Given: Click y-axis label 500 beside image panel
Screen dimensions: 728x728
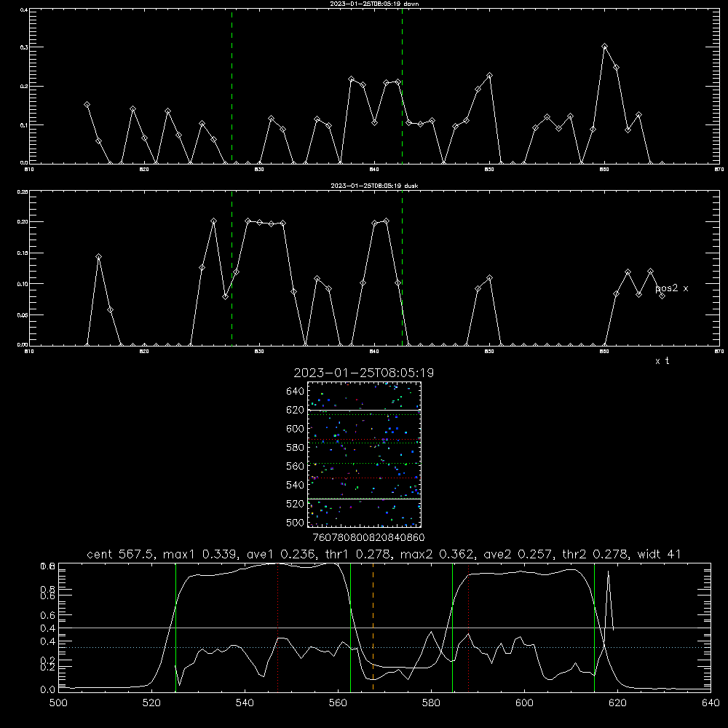Looking at the screenshot, I should point(296,523).
